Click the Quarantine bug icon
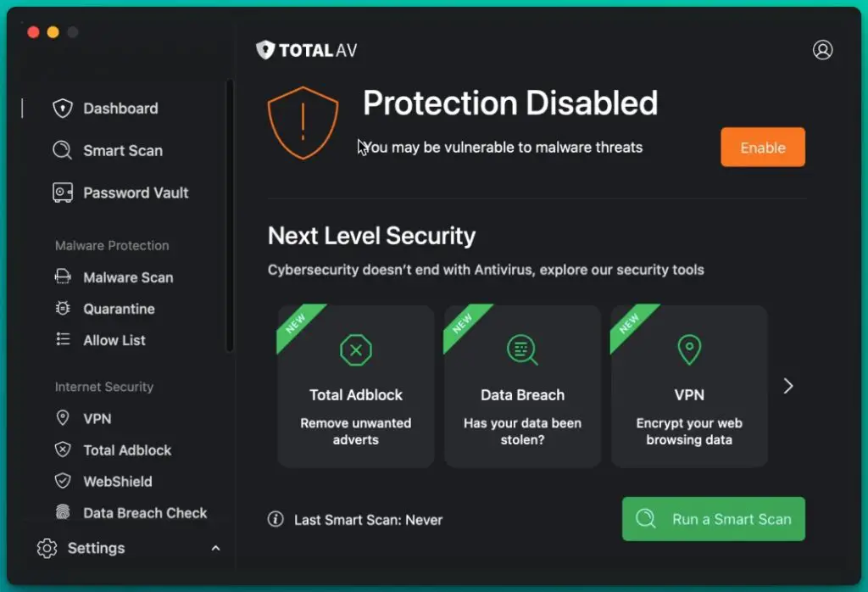This screenshot has height=592, width=868. (63, 309)
